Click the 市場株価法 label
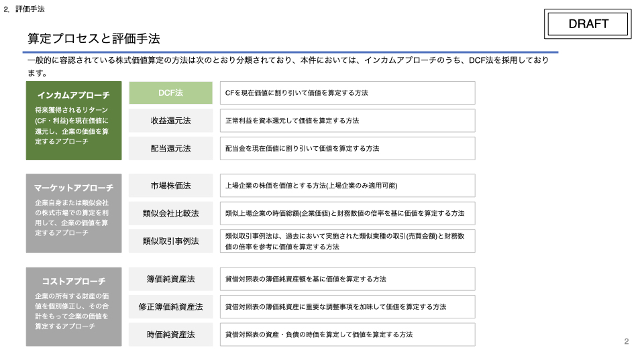This screenshot has width=644, height=362. (171, 186)
